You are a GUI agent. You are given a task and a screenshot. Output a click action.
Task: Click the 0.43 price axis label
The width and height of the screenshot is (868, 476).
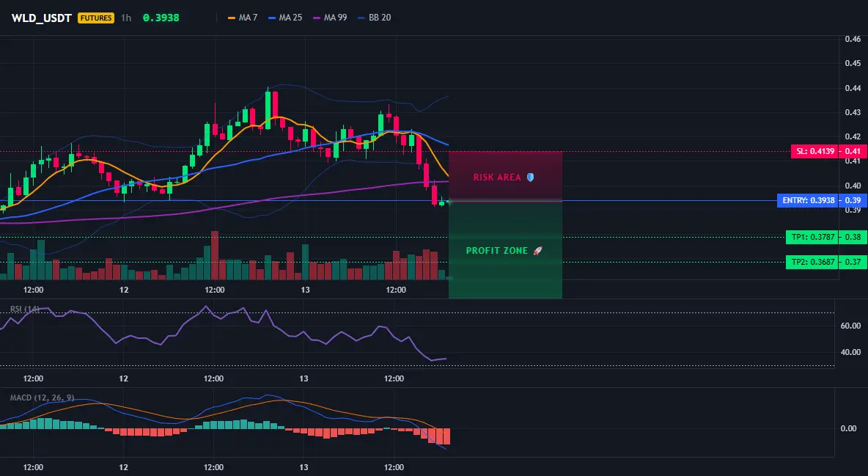(x=853, y=112)
